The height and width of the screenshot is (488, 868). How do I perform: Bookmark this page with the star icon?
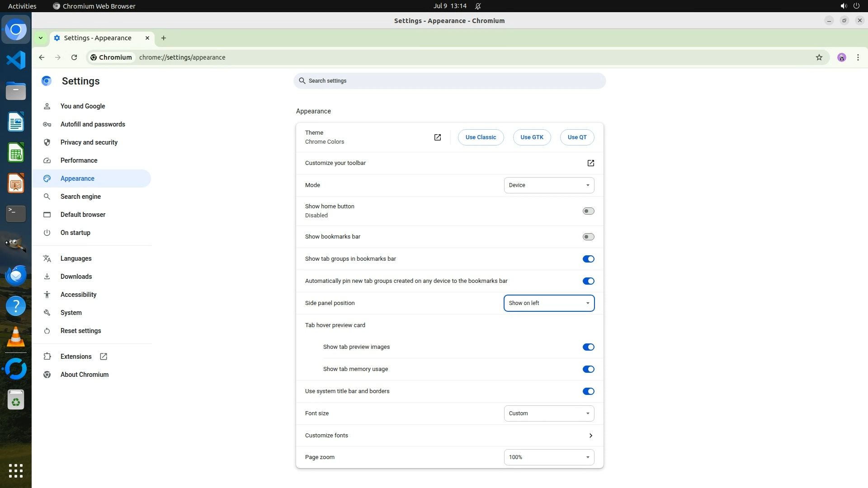point(819,57)
